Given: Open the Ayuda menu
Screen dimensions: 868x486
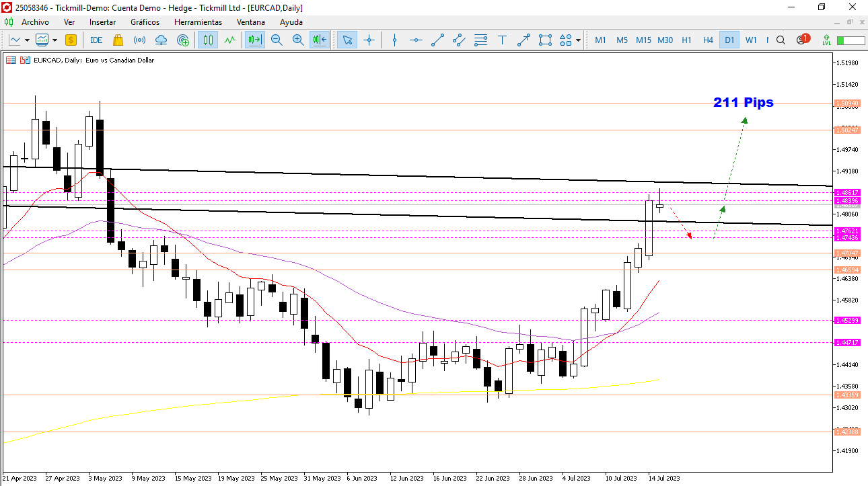Looking at the screenshot, I should pyautogui.click(x=291, y=22).
